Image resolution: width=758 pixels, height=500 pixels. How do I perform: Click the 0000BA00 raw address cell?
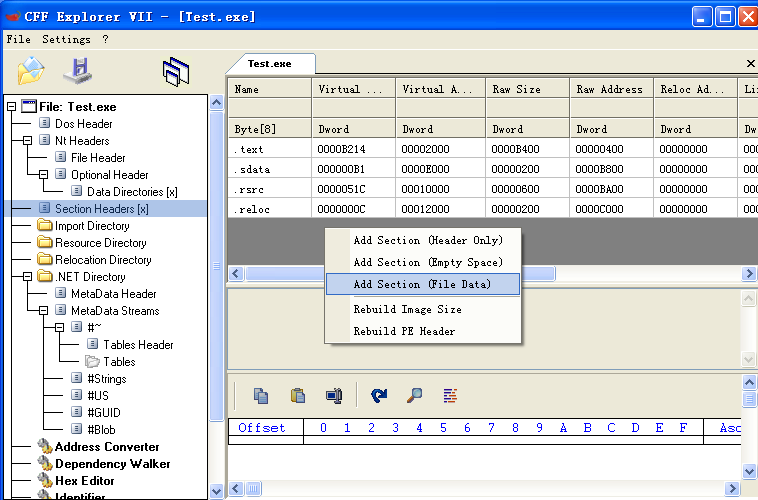click(612, 189)
